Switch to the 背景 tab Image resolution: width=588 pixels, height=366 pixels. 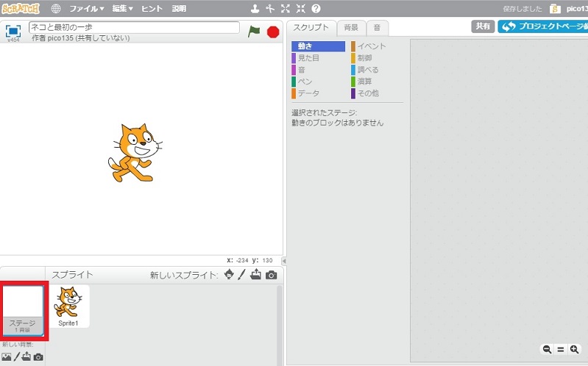click(x=351, y=28)
